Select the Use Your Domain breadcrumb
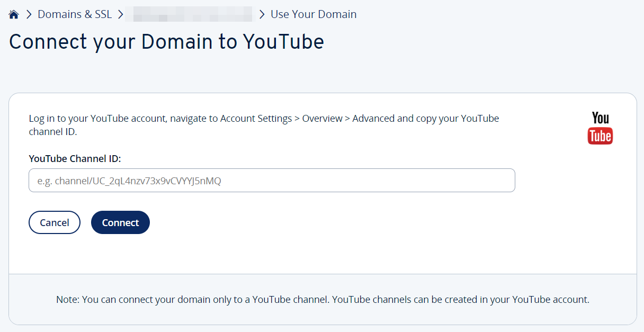644x332 pixels. point(314,14)
